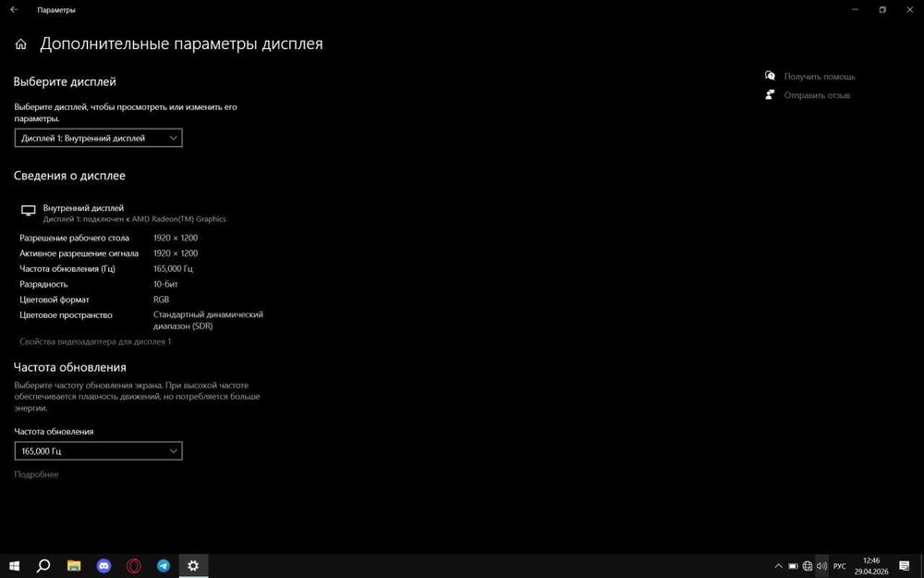The height and width of the screenshot is (578, 924).
Task: Click the RGB value
Action: (161, 300)
